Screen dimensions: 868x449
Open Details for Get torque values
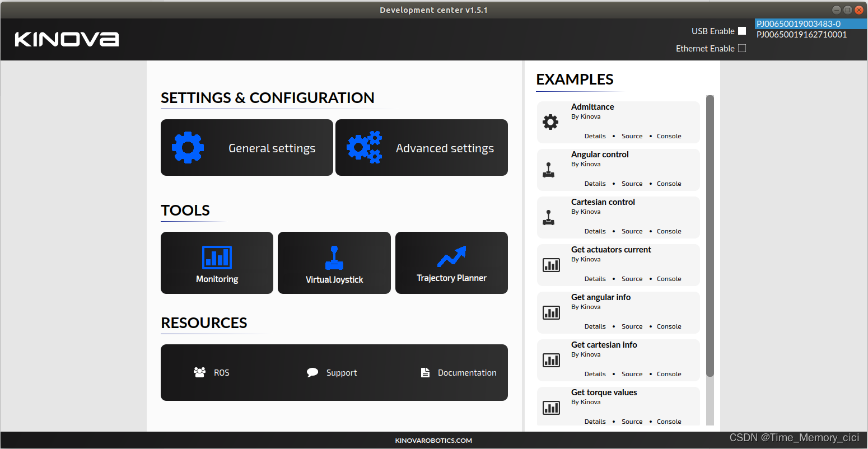pyautogui.click(x=595, y=422)
